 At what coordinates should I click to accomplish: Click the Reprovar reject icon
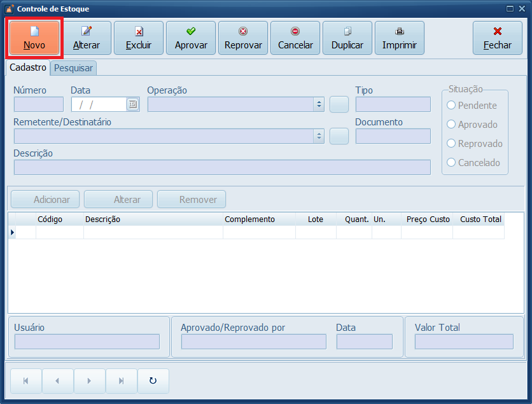pyautogui.click(x=243, y=31)
